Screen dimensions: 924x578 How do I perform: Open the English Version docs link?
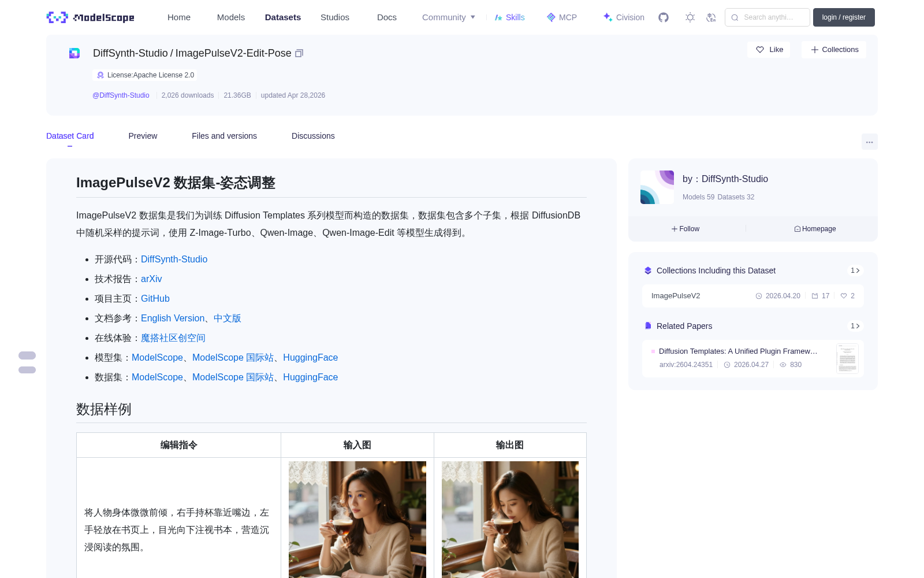(173, 318)
